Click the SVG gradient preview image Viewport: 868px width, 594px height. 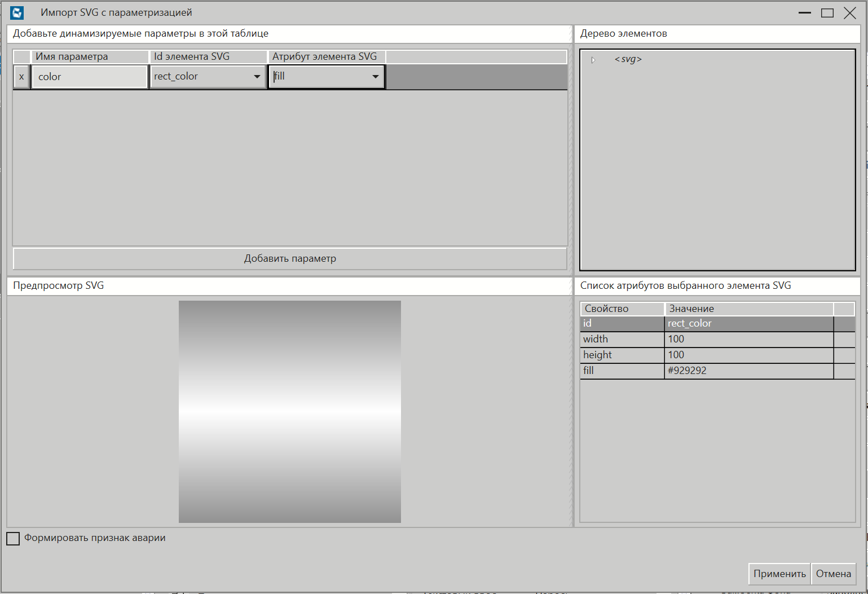point(289,411)
